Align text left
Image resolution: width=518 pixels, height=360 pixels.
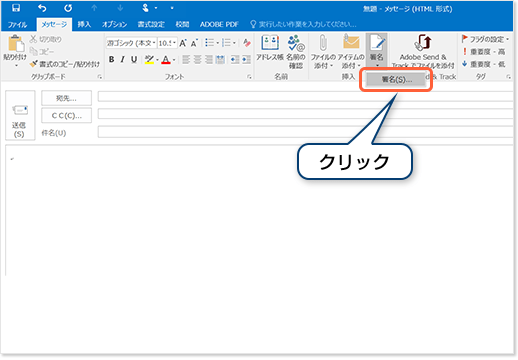tap(186, 59)
